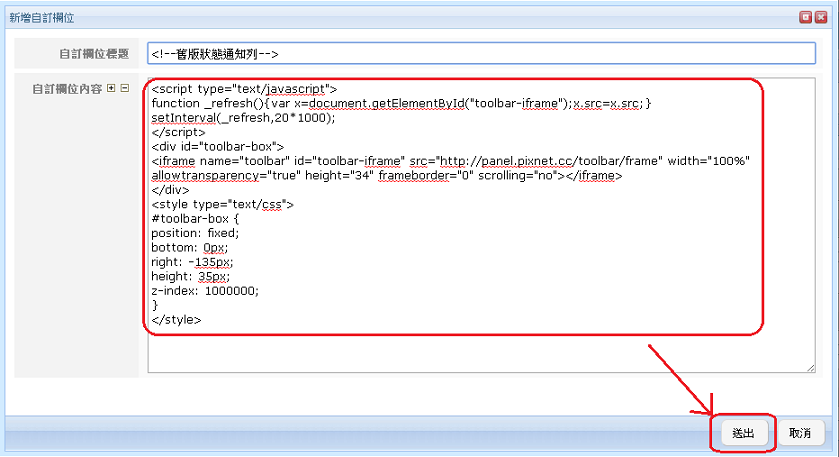Click the line '<style type="text/css">'
The image size is (839, 457).
[223, 204]
